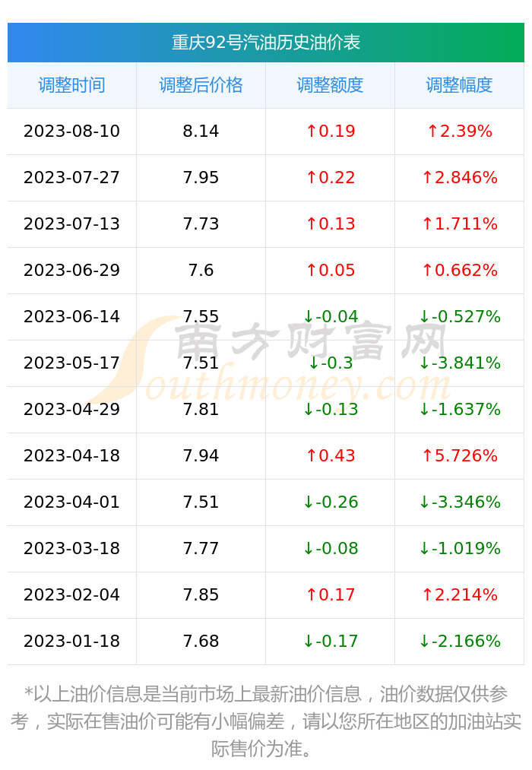Select the 调整额度 column header
Viewport: 532px width, 770px height.
pos(331,85)
